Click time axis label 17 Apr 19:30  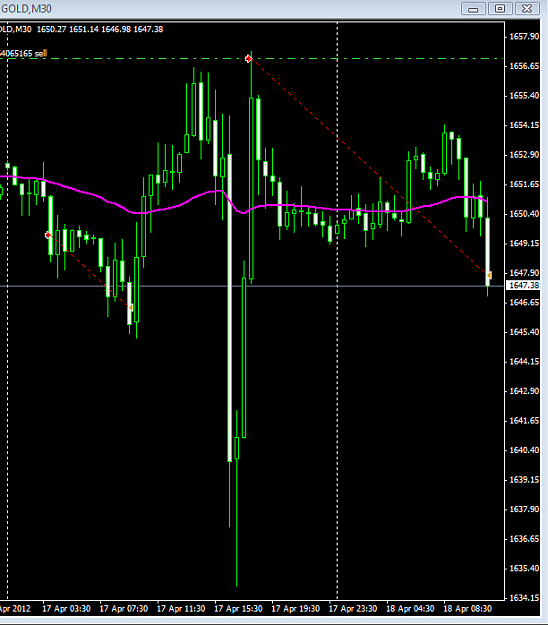point(296,609)
